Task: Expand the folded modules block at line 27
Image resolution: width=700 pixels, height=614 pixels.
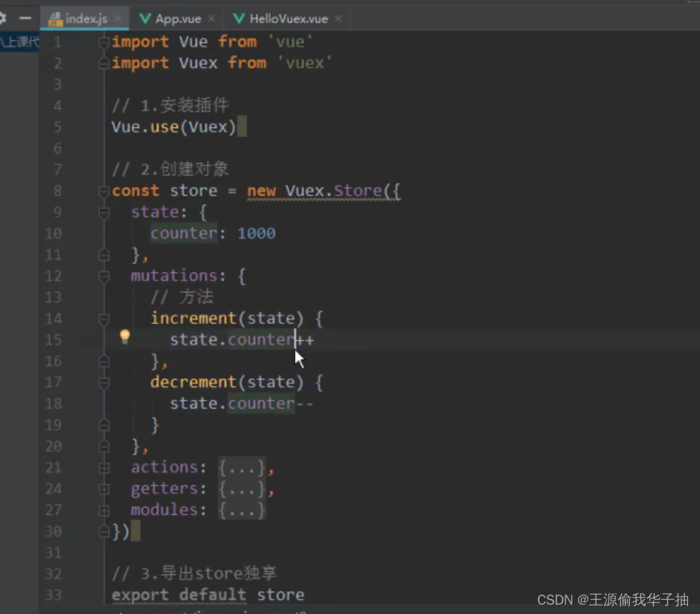Action: tap(104, 510)
